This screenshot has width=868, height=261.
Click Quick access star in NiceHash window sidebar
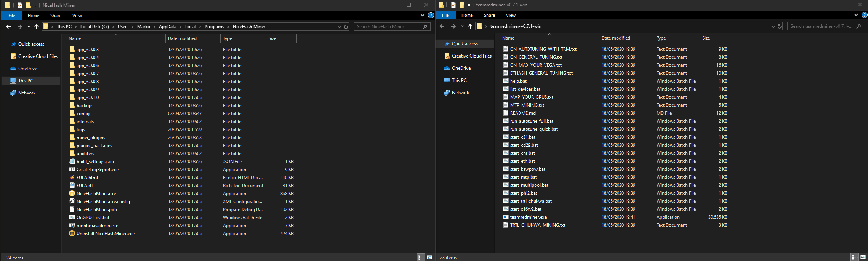point(14,44)
